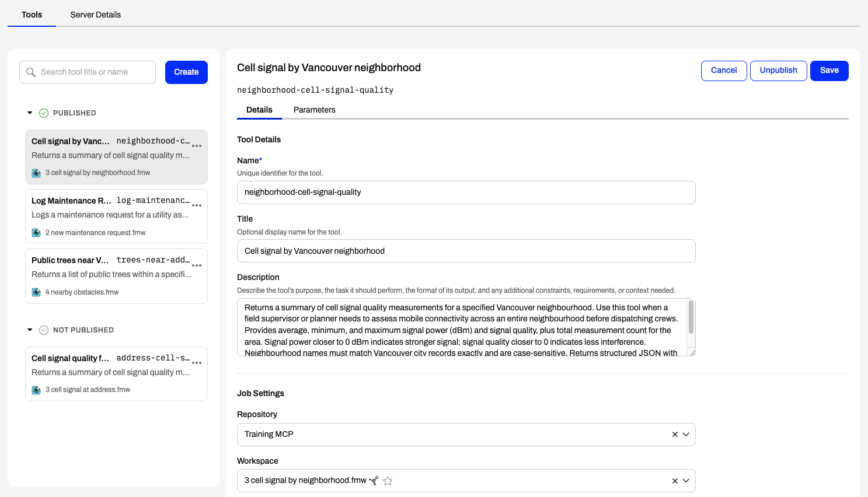Image resolution: width=868 pixels, height=497 pixels.
Task: Click the Description textarea resize handle
Action: (692, 352)
